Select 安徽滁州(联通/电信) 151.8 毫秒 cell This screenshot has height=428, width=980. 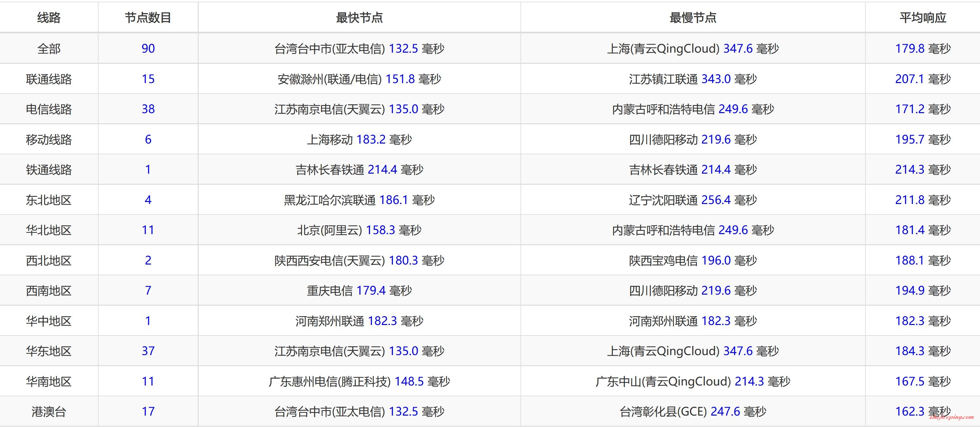359,79
